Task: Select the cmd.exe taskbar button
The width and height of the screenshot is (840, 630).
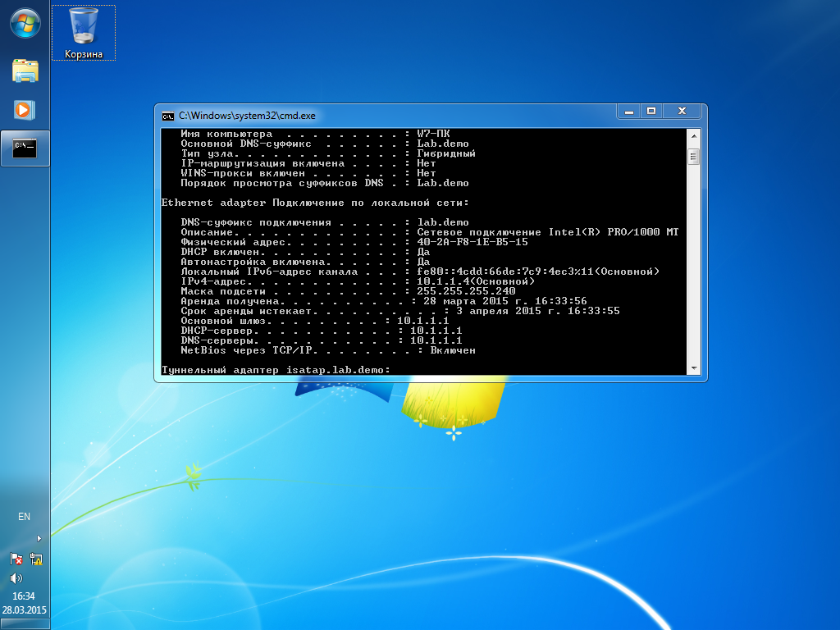Action: 25,148
